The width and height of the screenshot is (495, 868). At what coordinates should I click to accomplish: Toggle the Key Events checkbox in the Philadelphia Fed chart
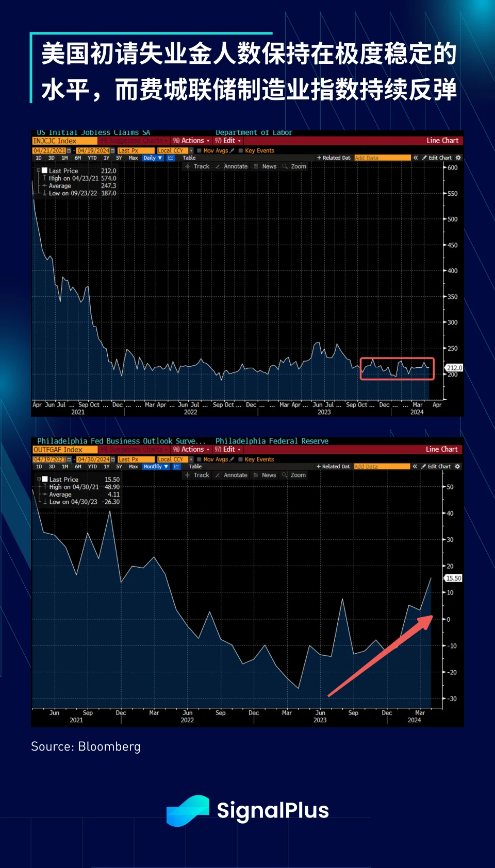pos(241,459)
